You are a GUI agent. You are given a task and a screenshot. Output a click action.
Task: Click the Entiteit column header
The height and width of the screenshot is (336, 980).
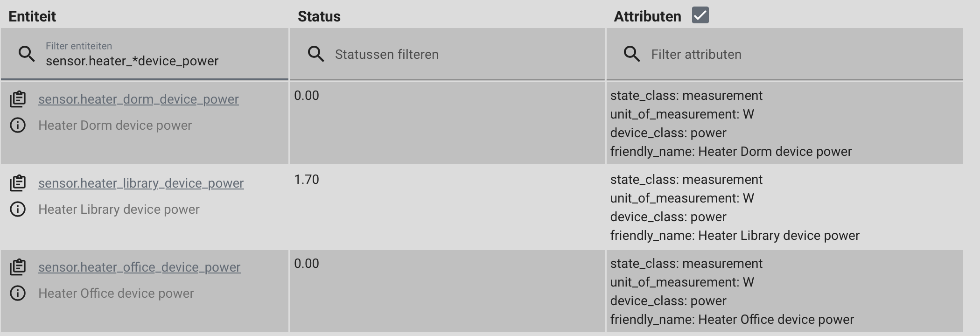tap(33, 15)
